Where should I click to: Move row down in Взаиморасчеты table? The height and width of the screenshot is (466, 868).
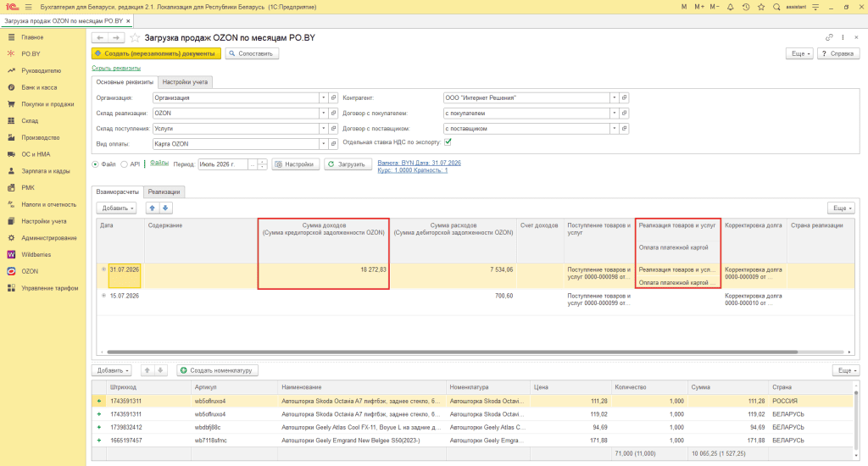(x=165, y=208)
